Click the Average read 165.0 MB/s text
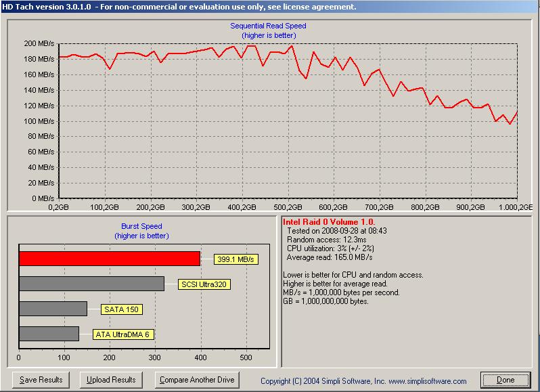 [x=330, y=257]
